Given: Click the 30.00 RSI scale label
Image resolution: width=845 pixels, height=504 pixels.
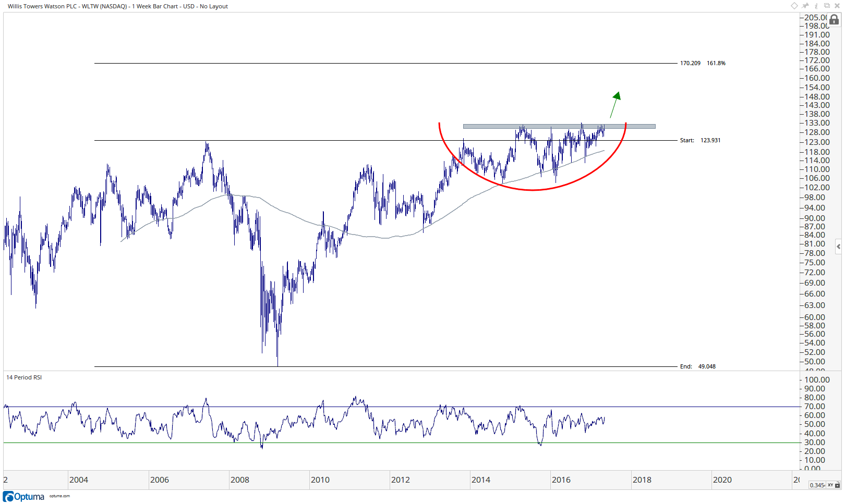Looking at the screenshot, I should [815, 442].
